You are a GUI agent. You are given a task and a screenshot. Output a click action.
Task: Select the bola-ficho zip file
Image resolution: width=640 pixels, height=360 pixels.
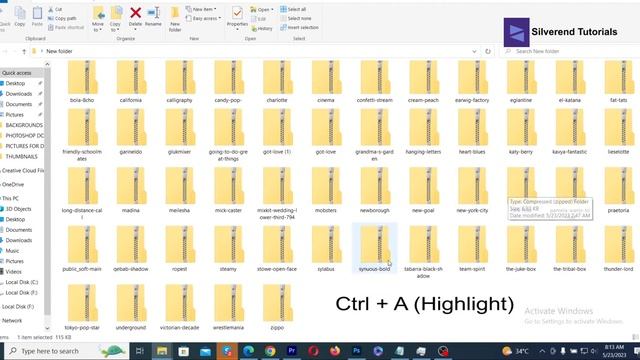coord(82,82)
